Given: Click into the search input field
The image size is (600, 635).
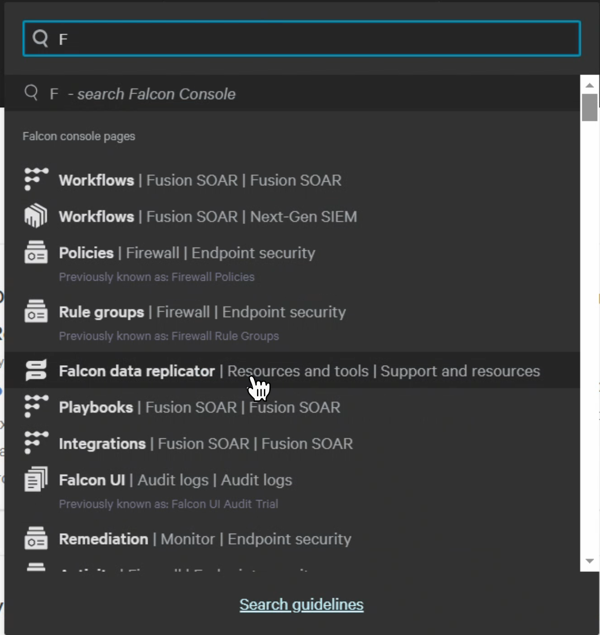Looking at the screenshot, I should 302,38.
